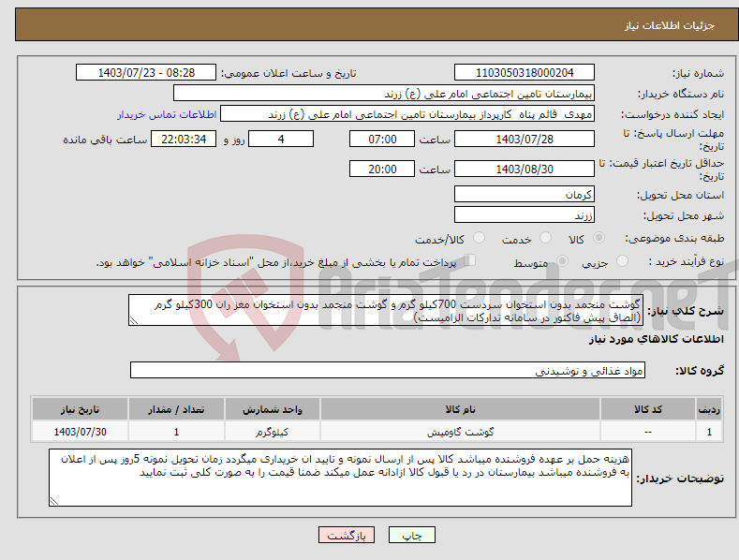
Task: Click the buyer notes resize handle
Action: [54, 502]
